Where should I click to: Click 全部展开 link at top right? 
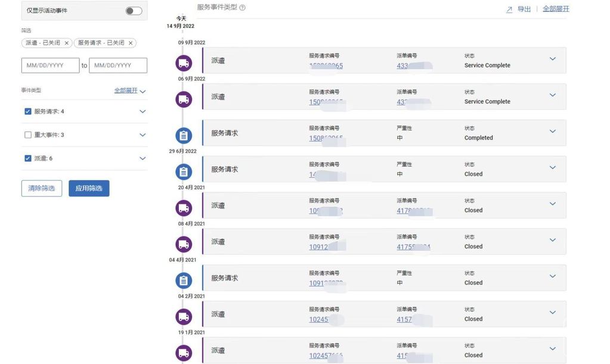click(556, 9)
